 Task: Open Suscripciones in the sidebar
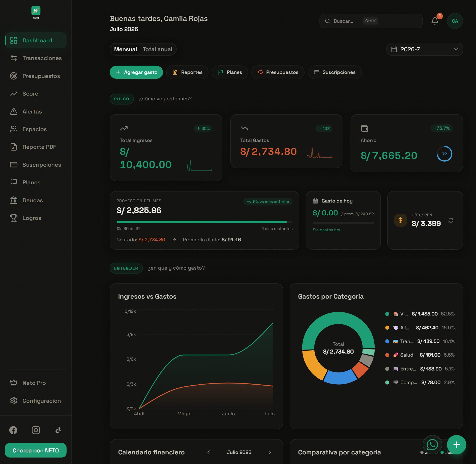point(36,165)
